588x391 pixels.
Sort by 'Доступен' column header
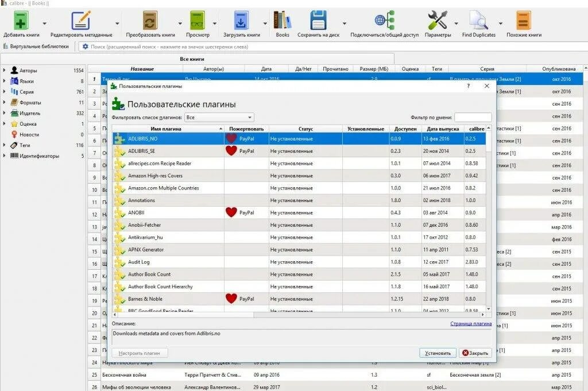point(405,129)
